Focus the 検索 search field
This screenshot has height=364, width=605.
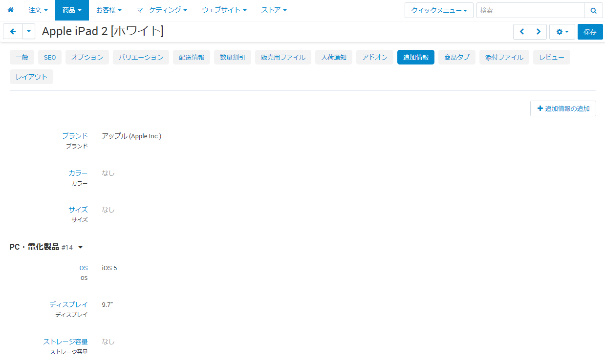(530, 10)
